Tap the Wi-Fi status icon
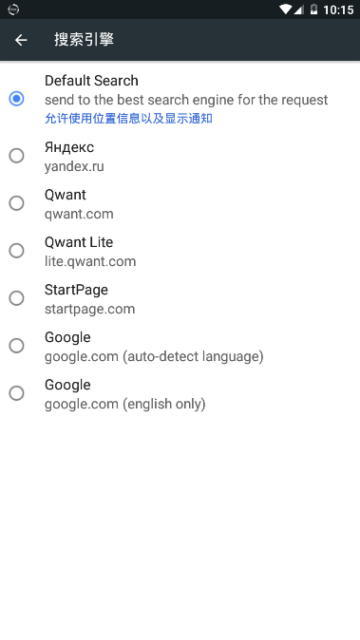The image size is (360, 640). (285, 9)
